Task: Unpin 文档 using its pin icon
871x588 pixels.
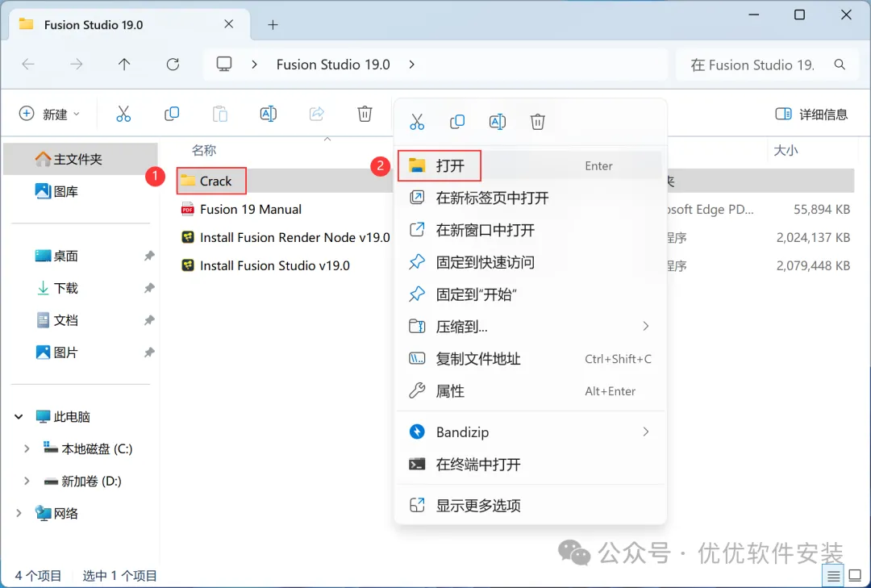Action: click(149, 320)
